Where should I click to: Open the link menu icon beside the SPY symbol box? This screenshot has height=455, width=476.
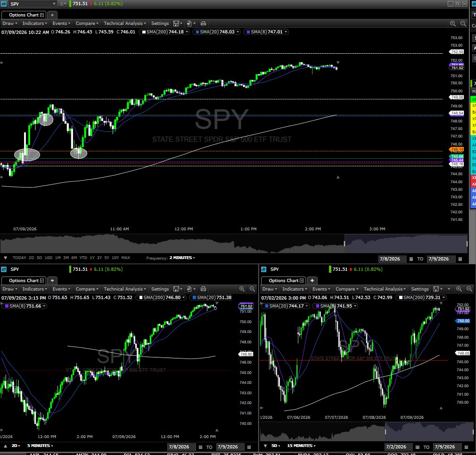(x=63, y=4)
